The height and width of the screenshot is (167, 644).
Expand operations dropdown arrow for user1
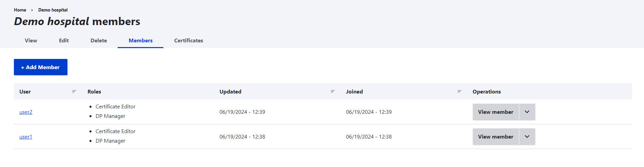point(527,137)
